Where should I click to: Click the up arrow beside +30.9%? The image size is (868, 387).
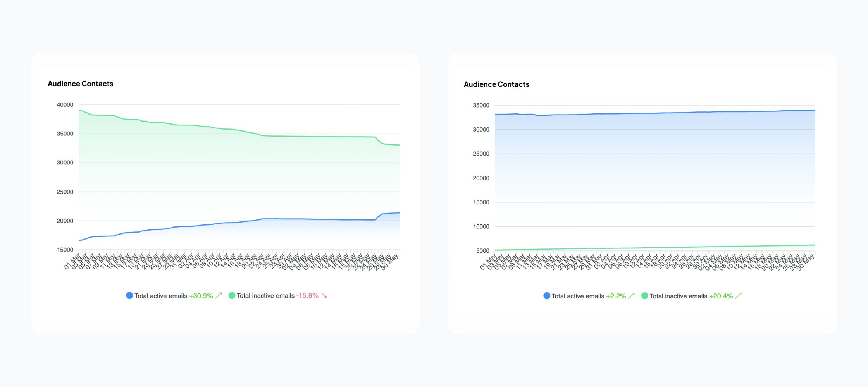[219, 296]
